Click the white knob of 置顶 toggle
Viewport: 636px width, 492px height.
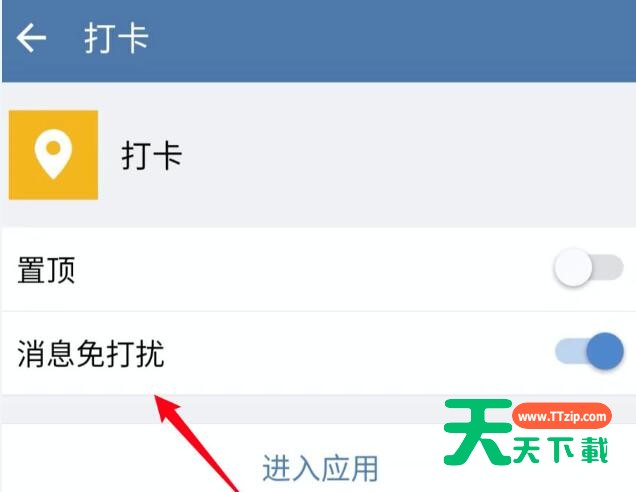(573, 267)
